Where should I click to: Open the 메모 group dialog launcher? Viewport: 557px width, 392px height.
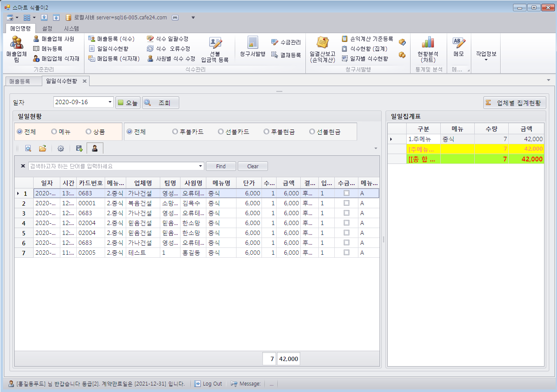[468, 70]
